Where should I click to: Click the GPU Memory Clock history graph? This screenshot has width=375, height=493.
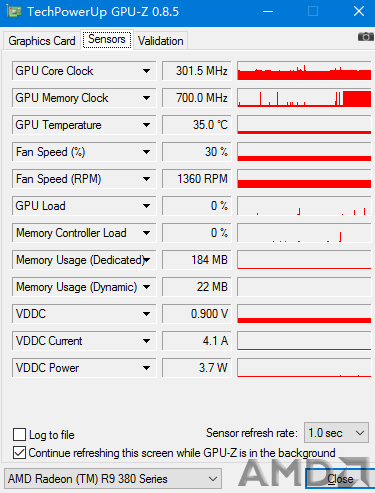pyautogui.click(x=304, y=98)
